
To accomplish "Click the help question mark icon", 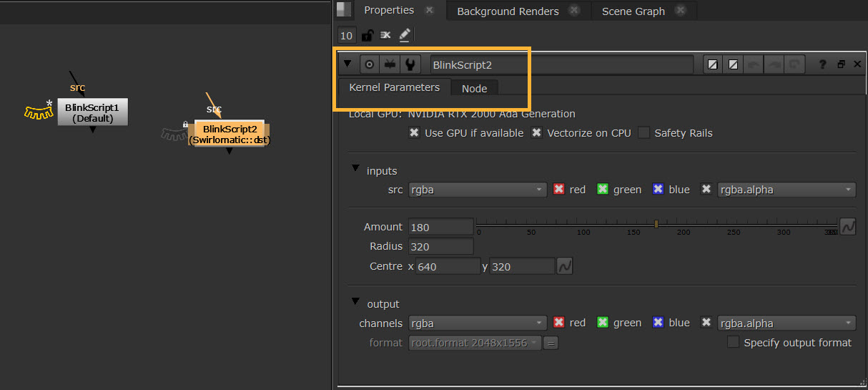I will click(x=822, y=64).
